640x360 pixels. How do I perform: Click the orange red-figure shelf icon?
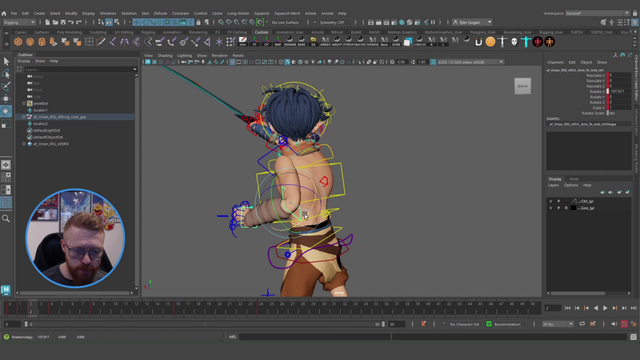click(549, 42)
